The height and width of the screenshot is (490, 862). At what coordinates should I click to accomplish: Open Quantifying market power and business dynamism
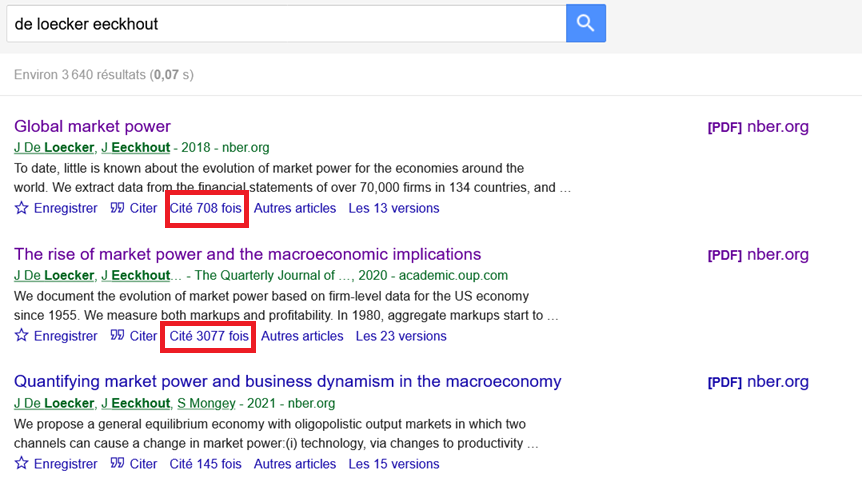click(x=288, y=382)
